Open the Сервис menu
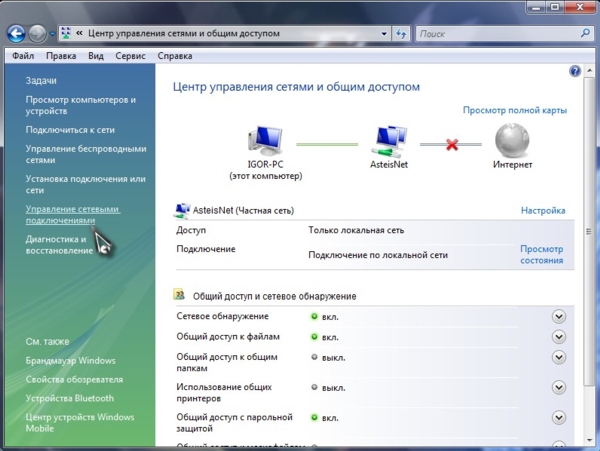600x451 pixels. click(x=130, y=56)
